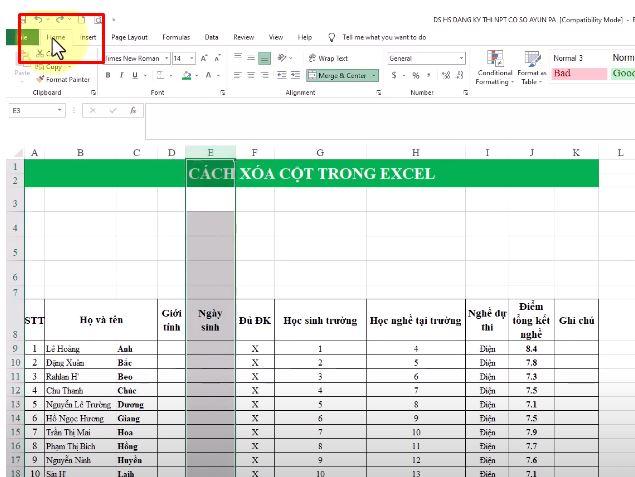635x477 pixels.
Task: Expand the Font Color dropdown arrow
Action: pyautogui.click(x=218, y=76)
